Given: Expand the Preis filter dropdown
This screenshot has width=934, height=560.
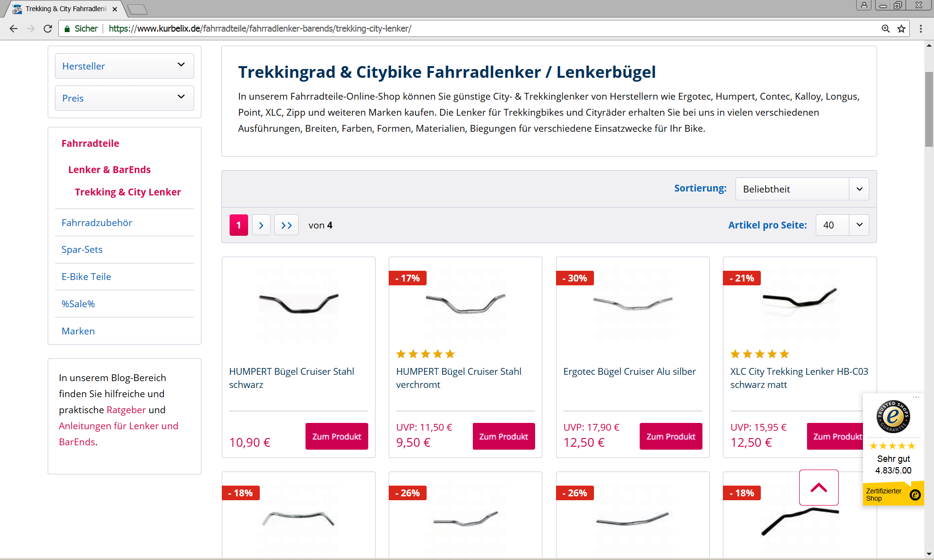Looking at the screenshot, I should [125, 98].
